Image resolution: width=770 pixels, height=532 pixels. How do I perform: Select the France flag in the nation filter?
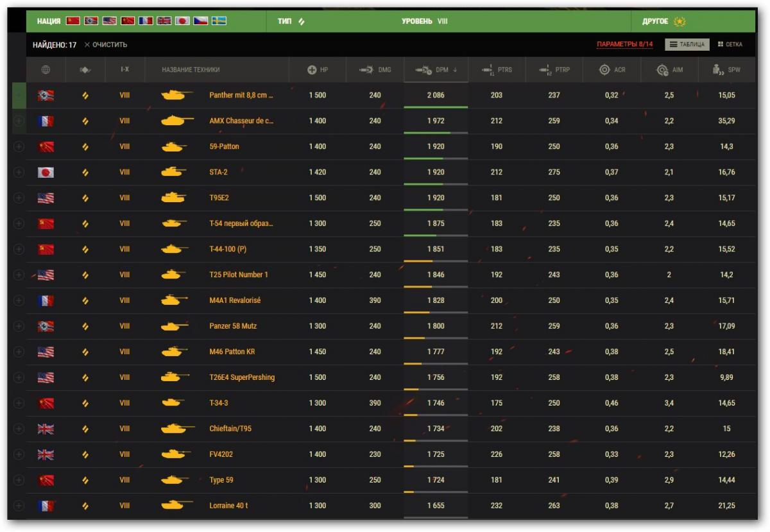pos(146,21)
